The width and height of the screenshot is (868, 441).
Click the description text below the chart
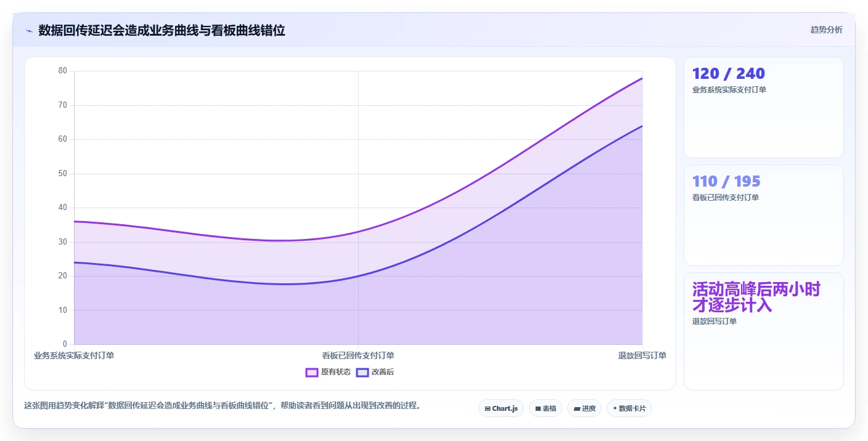(222, 405)
